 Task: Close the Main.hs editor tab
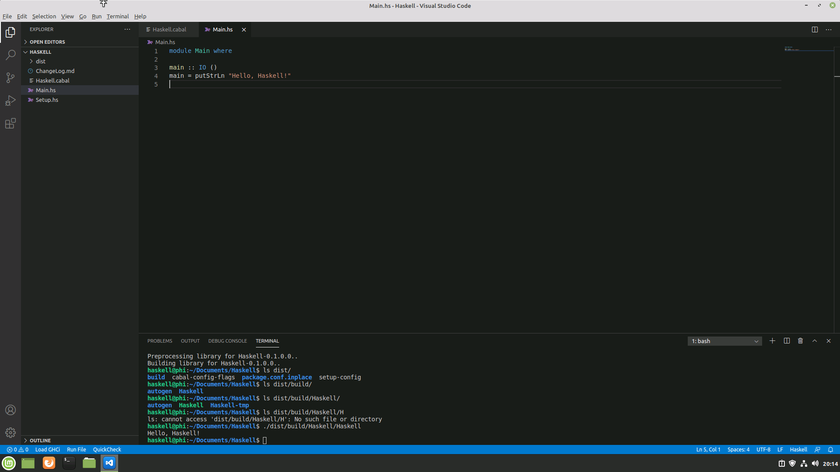click(244, 29)
